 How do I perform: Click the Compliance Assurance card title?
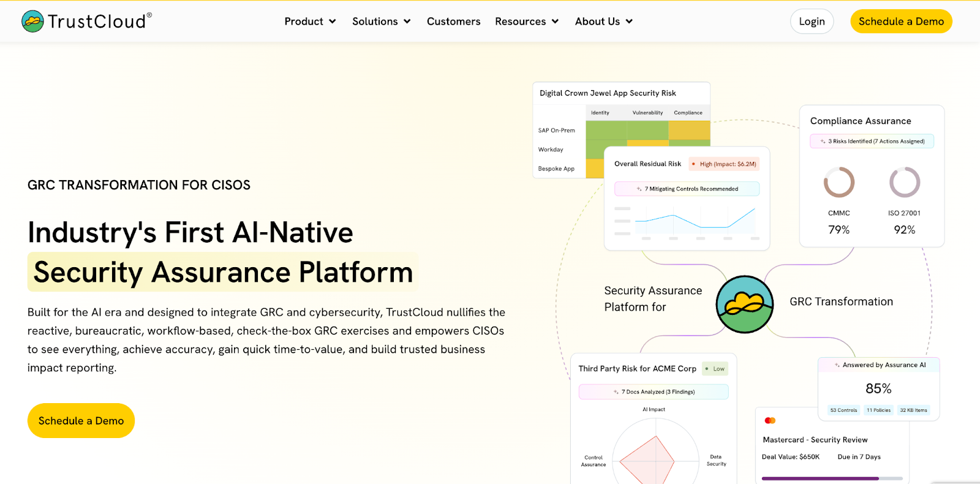[861, 121]
